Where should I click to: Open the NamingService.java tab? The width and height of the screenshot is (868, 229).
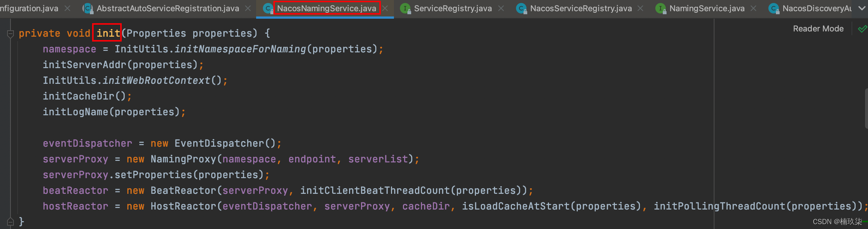point(707,8)
